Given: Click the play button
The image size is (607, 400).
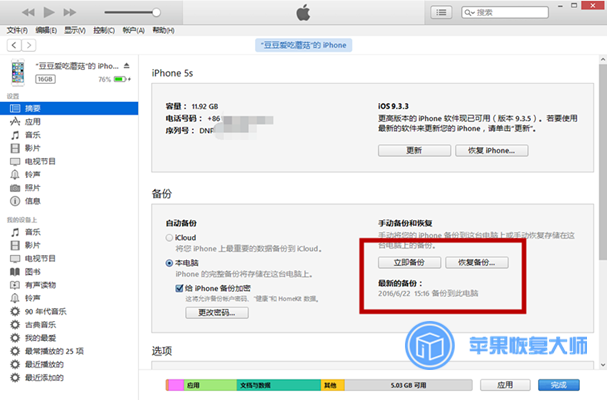Looking at the screenshot, I should point(49,12).
